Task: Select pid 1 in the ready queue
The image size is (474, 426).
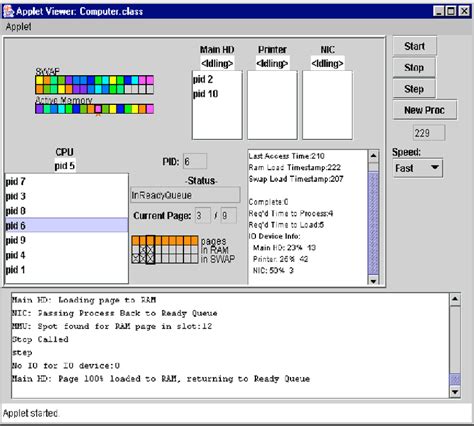Action: tap(66, 270)
